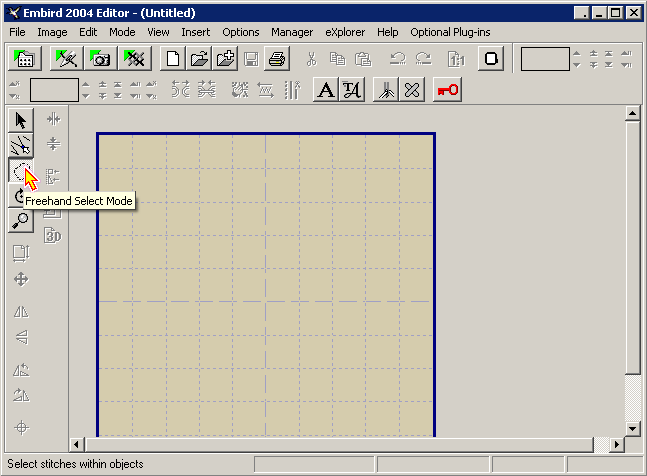
Task: Click the align objects left icon
Action: coord(53,177)
